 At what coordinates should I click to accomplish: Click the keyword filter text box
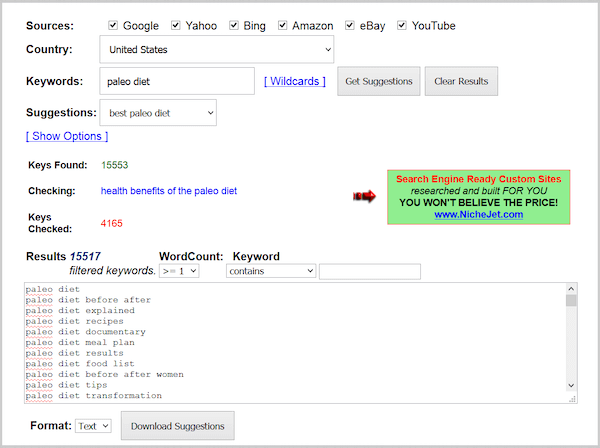tap(369, 271)
